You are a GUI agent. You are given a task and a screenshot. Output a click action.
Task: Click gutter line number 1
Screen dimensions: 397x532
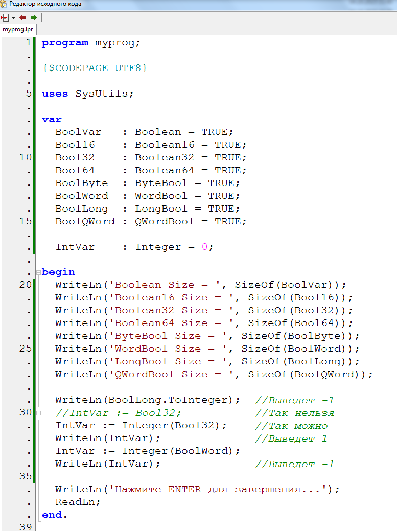pyautogui.click(x=29, y=43)
